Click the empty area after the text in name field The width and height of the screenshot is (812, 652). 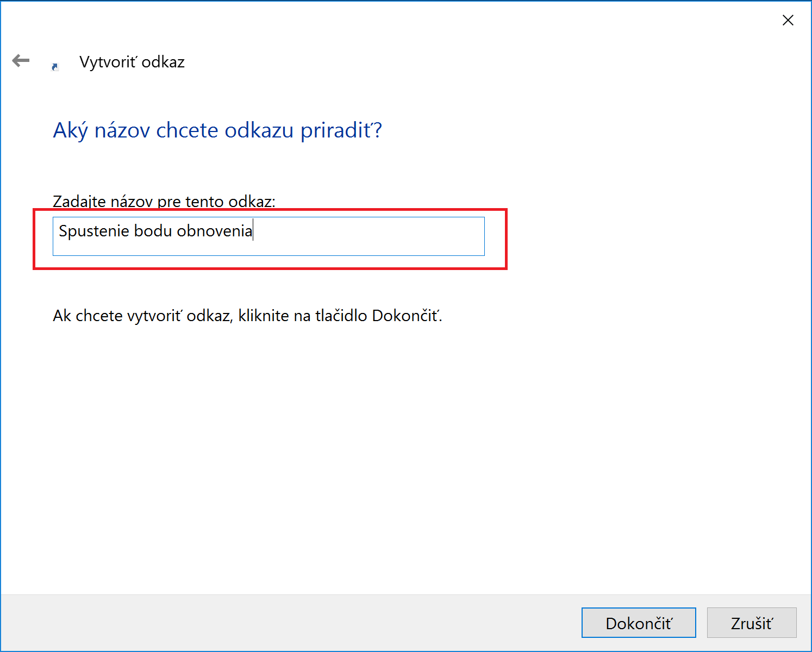(x=370, y=236)
